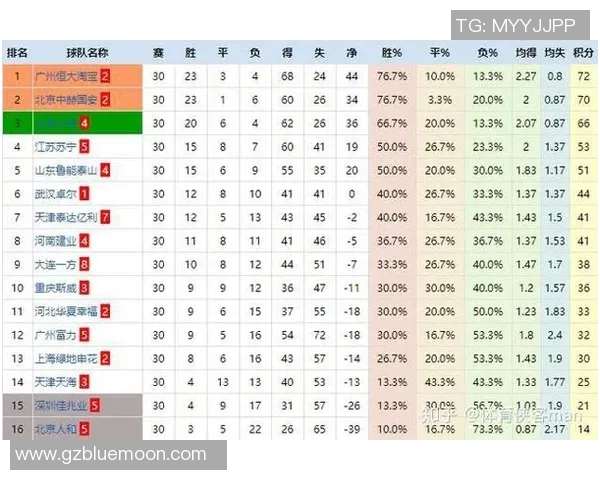This screenshot has width=600, height=480.
Task: Click red badge beside 深圳佳兆业
Action: tap(94, 405)
